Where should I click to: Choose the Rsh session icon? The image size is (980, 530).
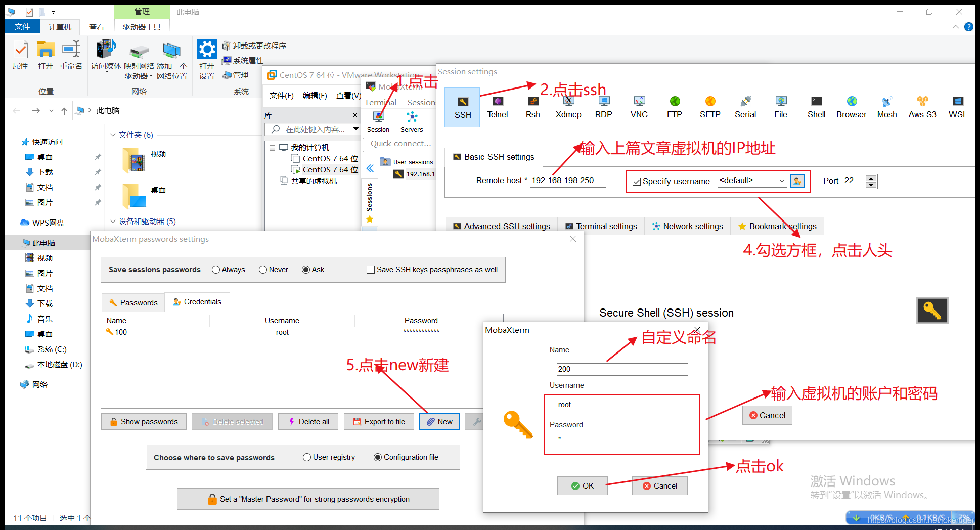click(533, 107)
